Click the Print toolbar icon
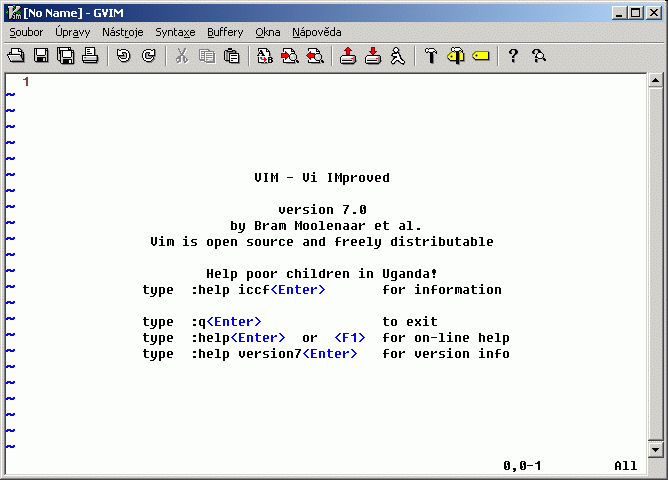This screenshot has width=668, height=480. click(90, 56)
